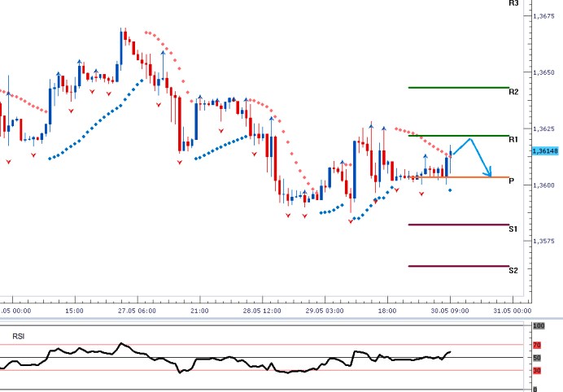Click the RSI 30 level marker
This screenshot has width=563, height=392.
click(537, 371)
